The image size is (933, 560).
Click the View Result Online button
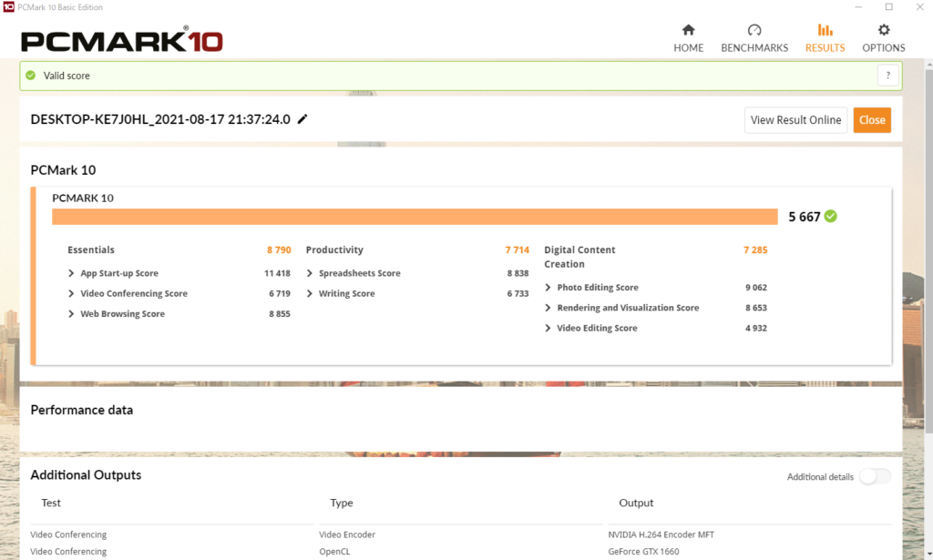(x=795, y=120)
